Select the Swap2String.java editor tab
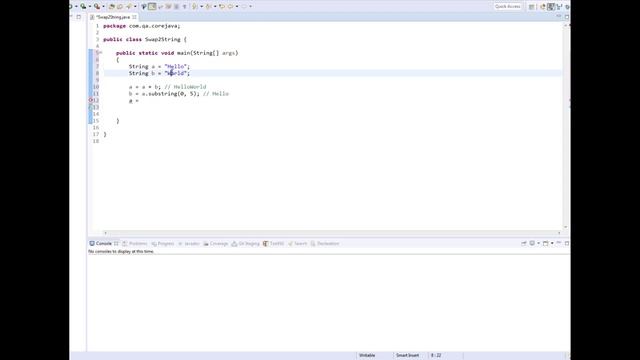Viewport: 640px width, 360px height. (113, 17)
